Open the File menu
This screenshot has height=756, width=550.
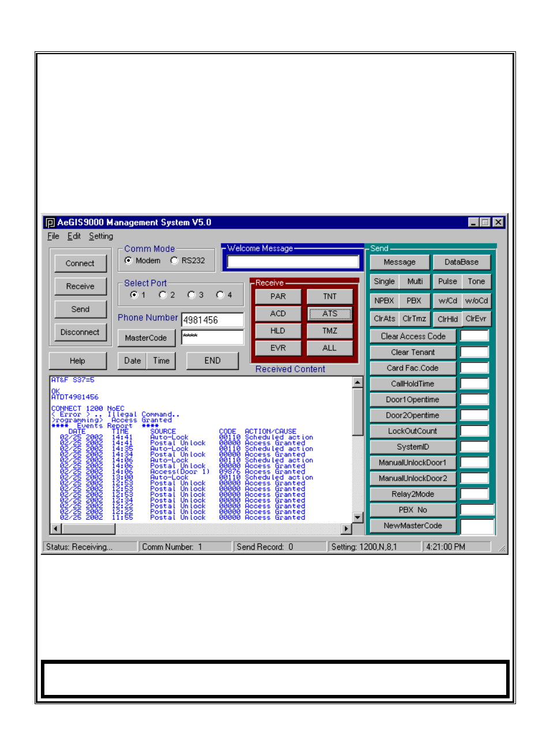click(x=53, y=236)
